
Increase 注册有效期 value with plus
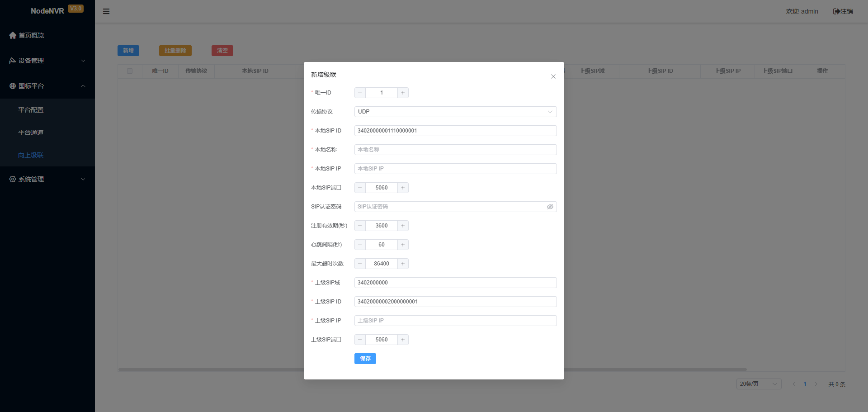coord(403,226)
